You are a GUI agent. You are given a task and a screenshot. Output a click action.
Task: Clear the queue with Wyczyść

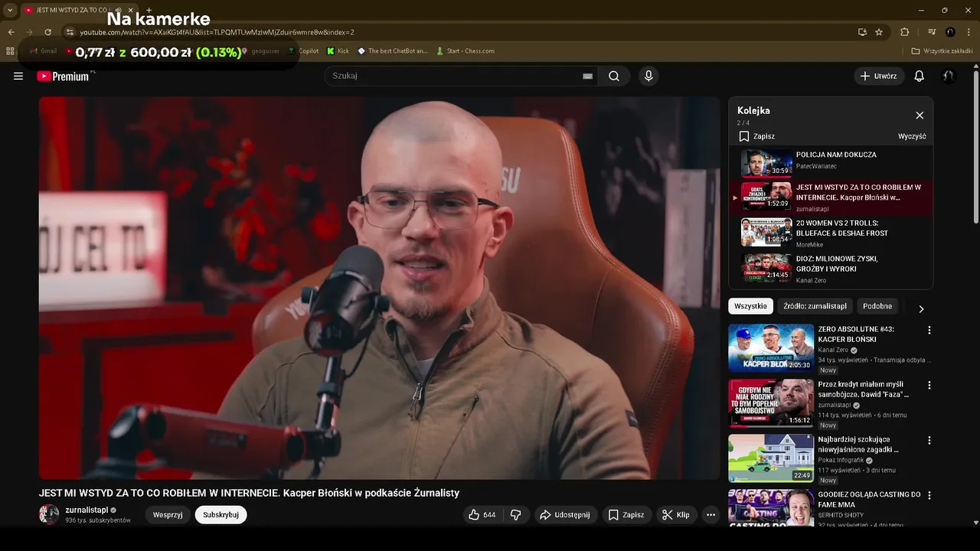(912, 136)
